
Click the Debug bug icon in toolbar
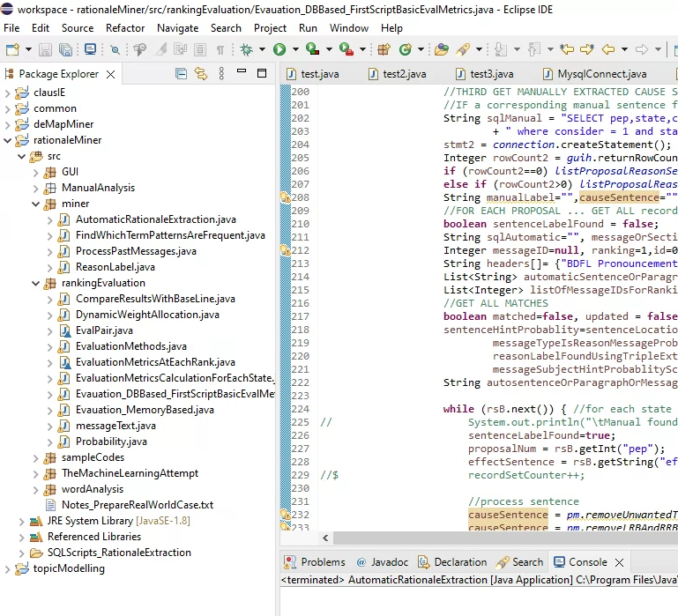246,50
